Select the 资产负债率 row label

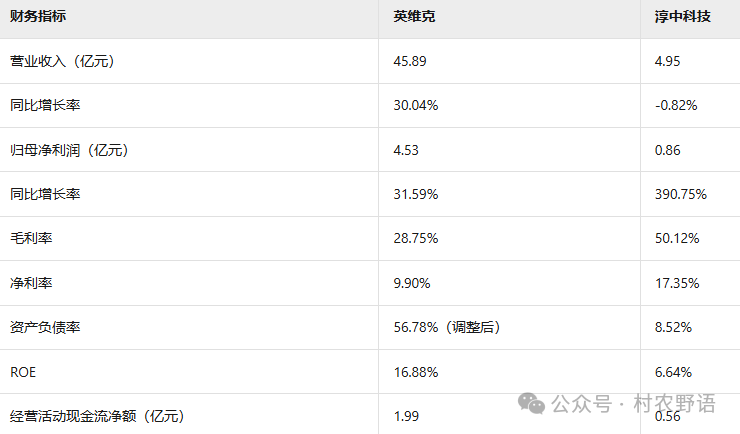[45, 327]
